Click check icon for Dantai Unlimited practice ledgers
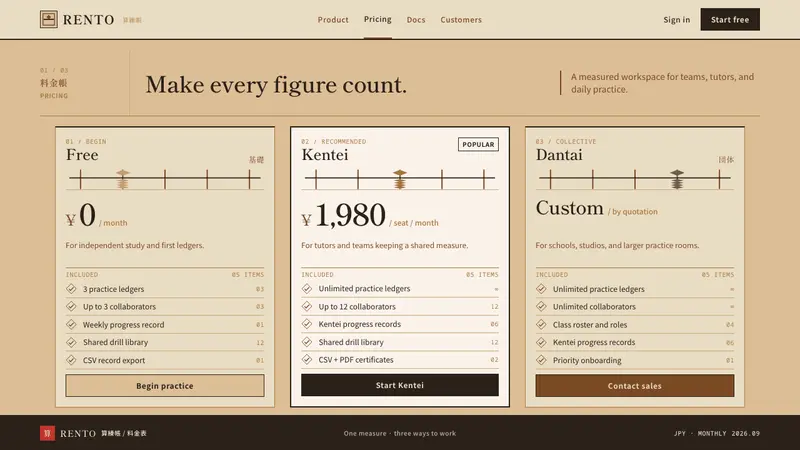This screenshot has height=450, width=800. click(541, 289)
